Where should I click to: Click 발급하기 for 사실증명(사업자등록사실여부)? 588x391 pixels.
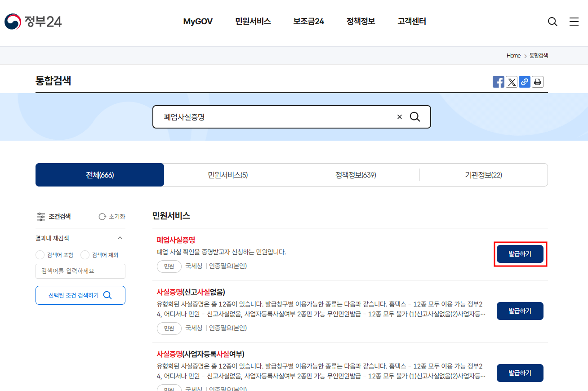520,373
